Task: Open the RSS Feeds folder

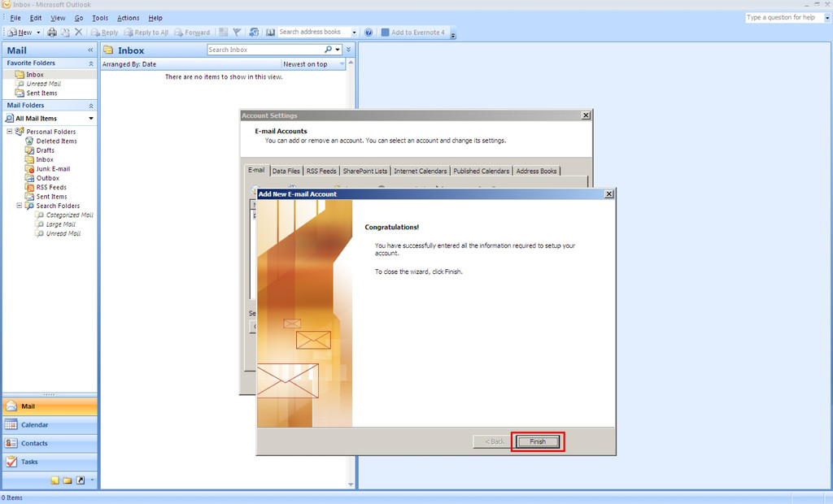Action: (x=51, y=188)
